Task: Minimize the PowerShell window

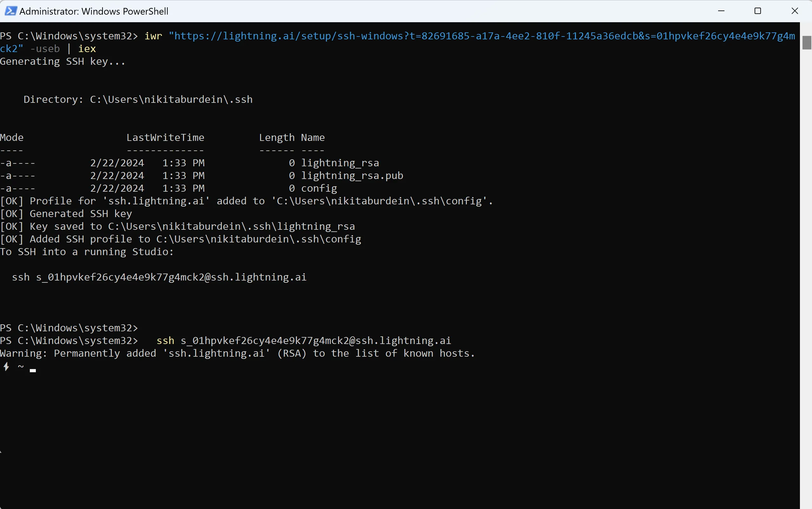Action: [x=721, y=11]
